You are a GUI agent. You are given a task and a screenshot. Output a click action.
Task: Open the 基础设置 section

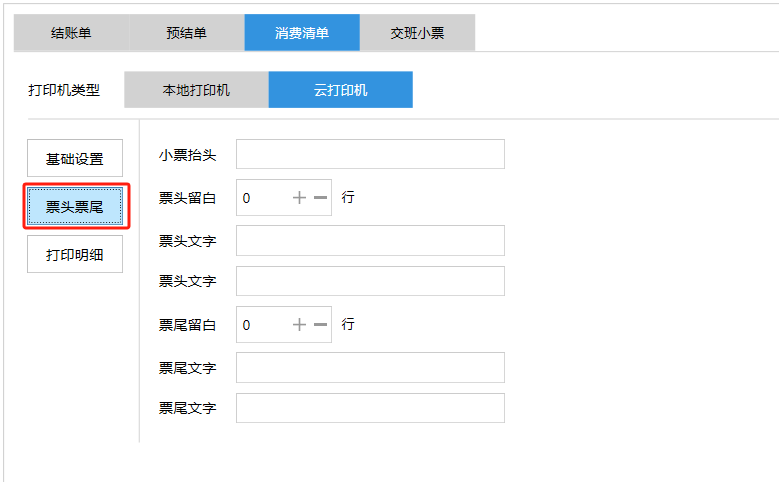click(75, 159)
